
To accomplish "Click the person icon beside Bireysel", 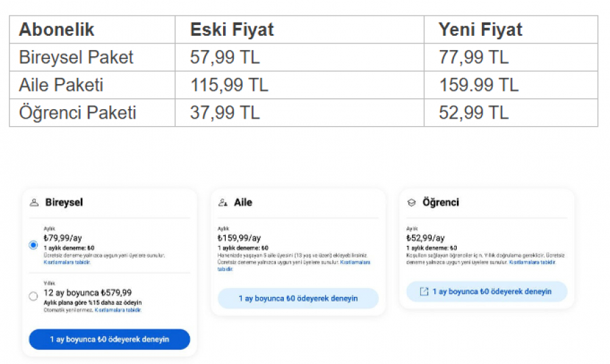I will (35, 203).
